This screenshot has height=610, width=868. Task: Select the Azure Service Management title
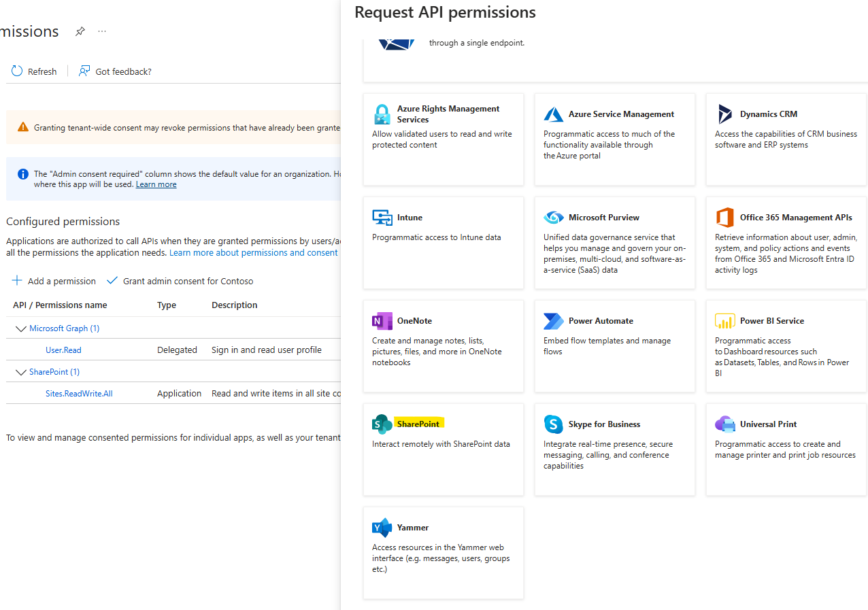[x=621, y=114]
